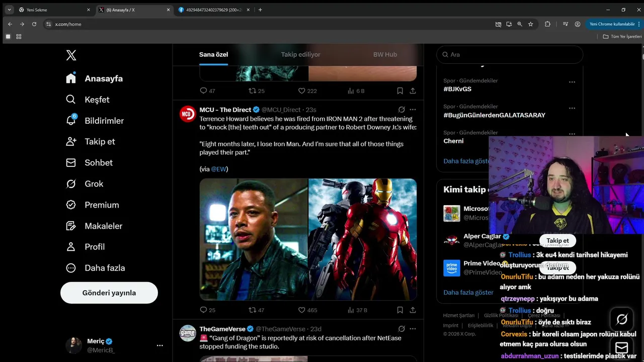
Task: Open a new Chrome tab
Action: 260,10
